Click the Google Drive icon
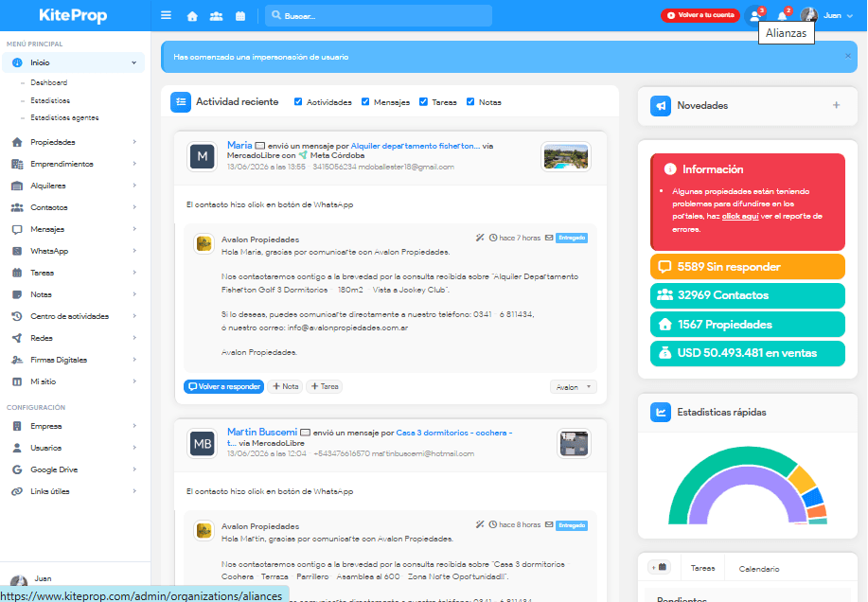868x602 pixels. pos(17,469)
